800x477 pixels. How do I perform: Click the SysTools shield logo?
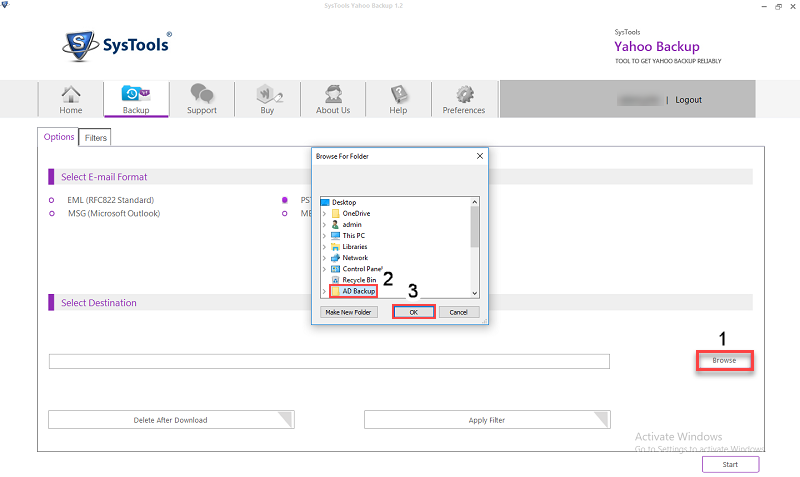80,46
